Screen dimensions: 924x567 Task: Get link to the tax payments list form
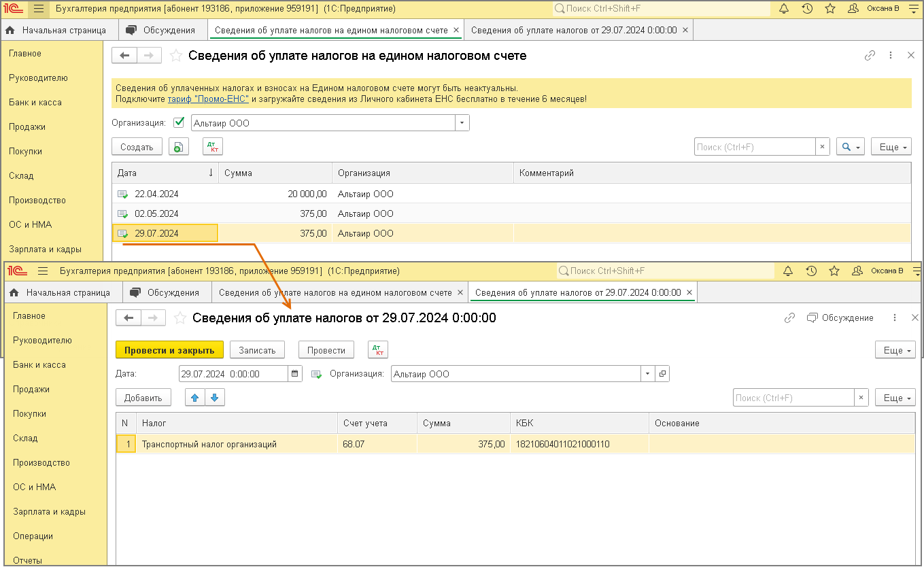coord(870,56)
